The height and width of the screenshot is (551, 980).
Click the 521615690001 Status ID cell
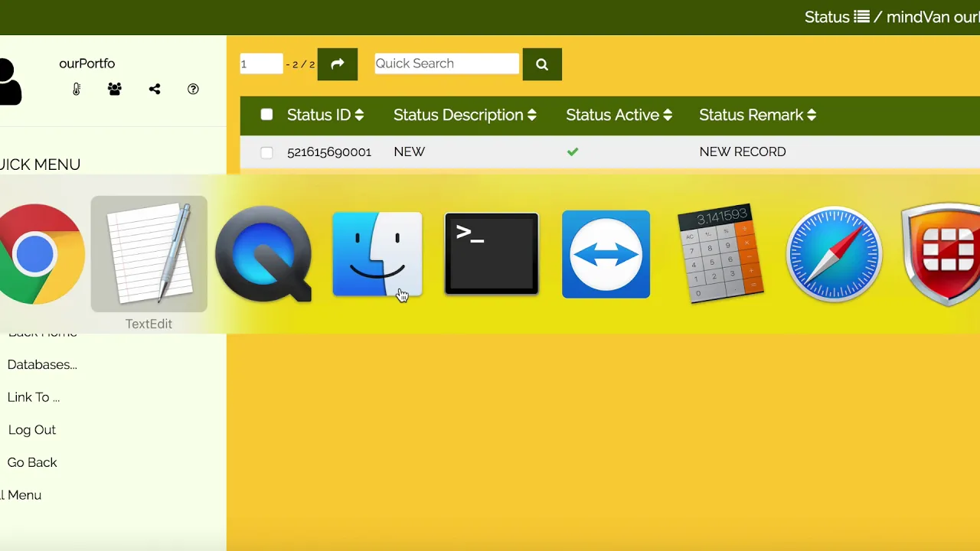pyautogui.click(x=329, y=152)
